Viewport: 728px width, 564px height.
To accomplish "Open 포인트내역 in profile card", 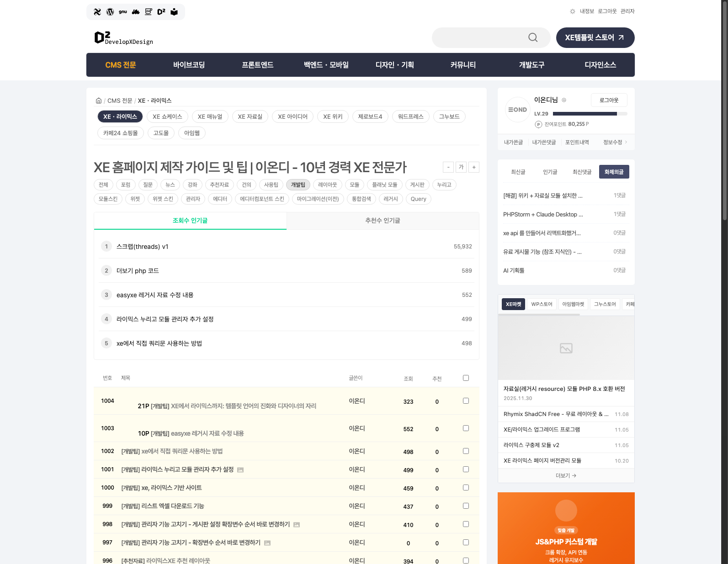I will (577, 142).
